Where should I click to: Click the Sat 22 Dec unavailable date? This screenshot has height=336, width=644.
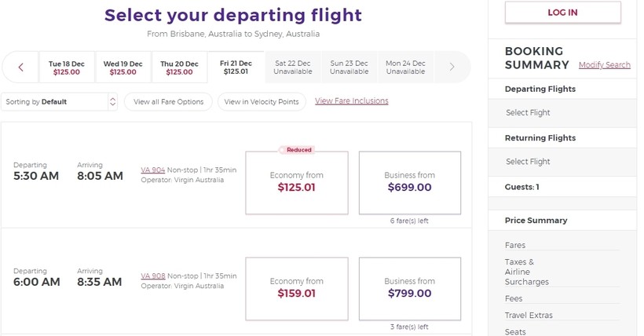click(x=293, y=68)
